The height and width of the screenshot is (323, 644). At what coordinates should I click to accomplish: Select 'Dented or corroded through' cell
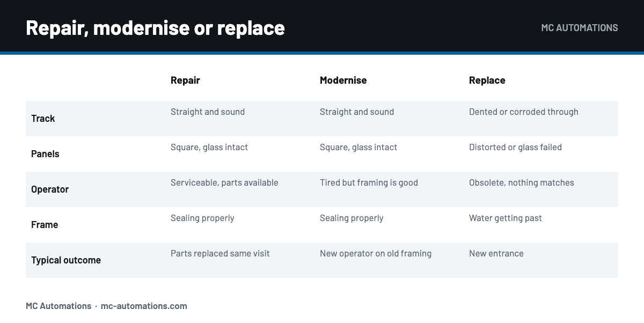pyautogui.click(x=524, y=112)
